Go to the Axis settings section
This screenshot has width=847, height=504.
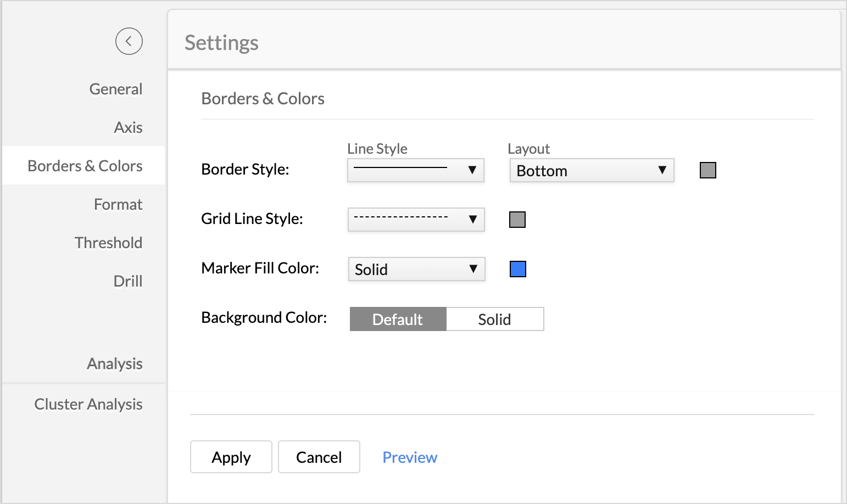pyautogui.click(x=128, y=127)
